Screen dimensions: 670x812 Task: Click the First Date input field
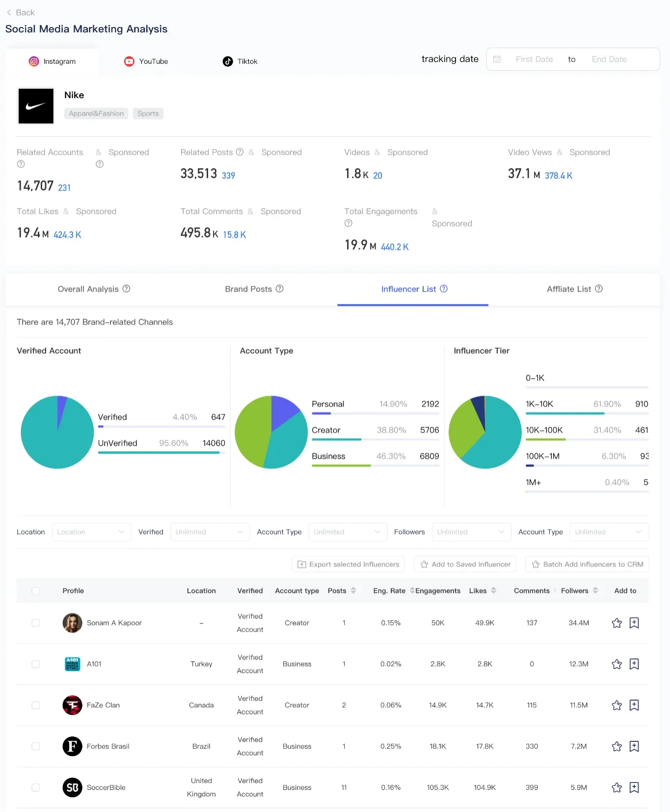(535, 59)
